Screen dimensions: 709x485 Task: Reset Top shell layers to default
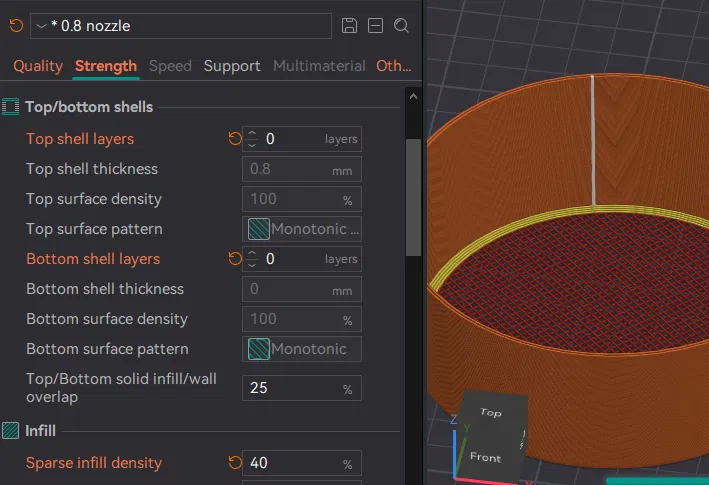235,139
